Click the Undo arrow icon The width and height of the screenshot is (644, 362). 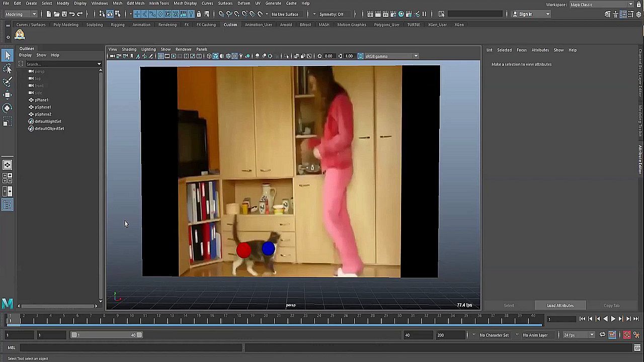click(72, 14)
